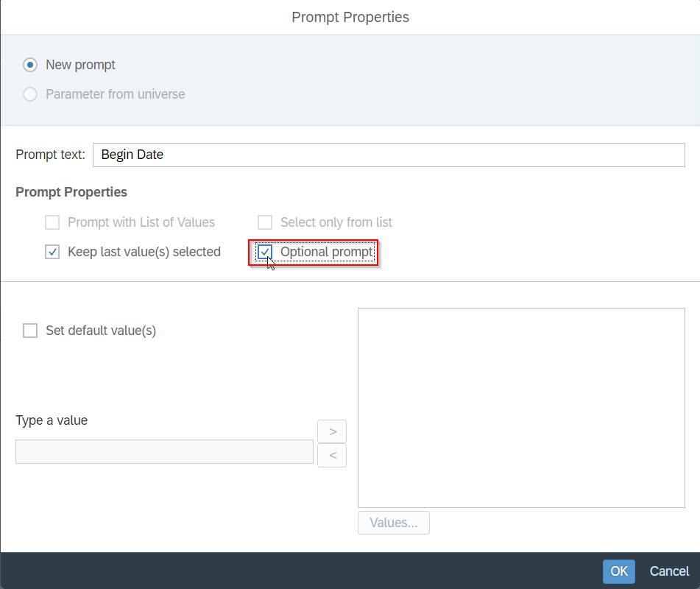This screenshot has width=700, height=589.
Task: Add value with the > arrow button
Action: coord(332,431)
